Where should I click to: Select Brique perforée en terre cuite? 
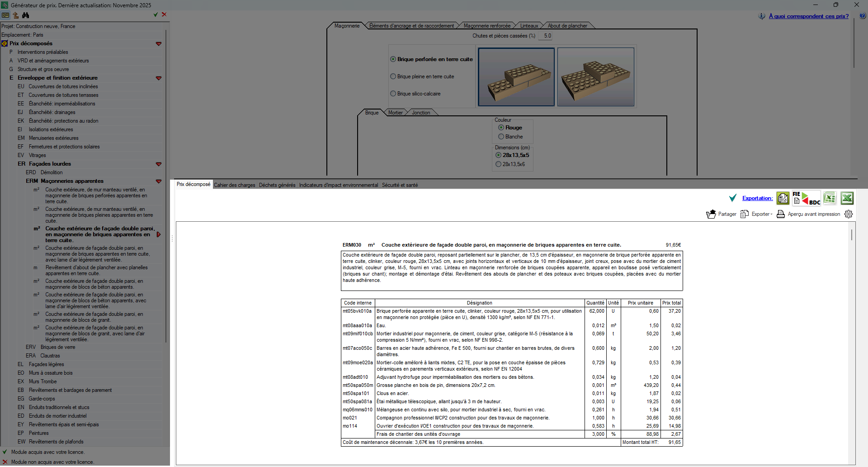tap(432, 59)
